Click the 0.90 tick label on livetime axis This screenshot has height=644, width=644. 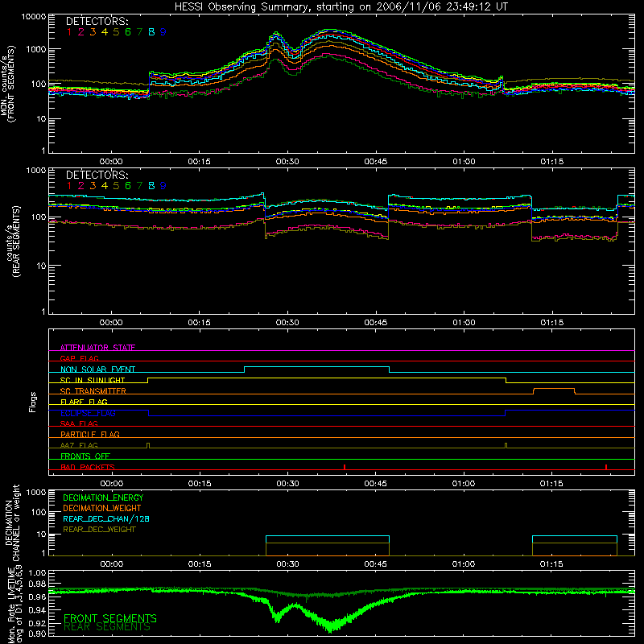pyautogui.click(x=37, y=634)
